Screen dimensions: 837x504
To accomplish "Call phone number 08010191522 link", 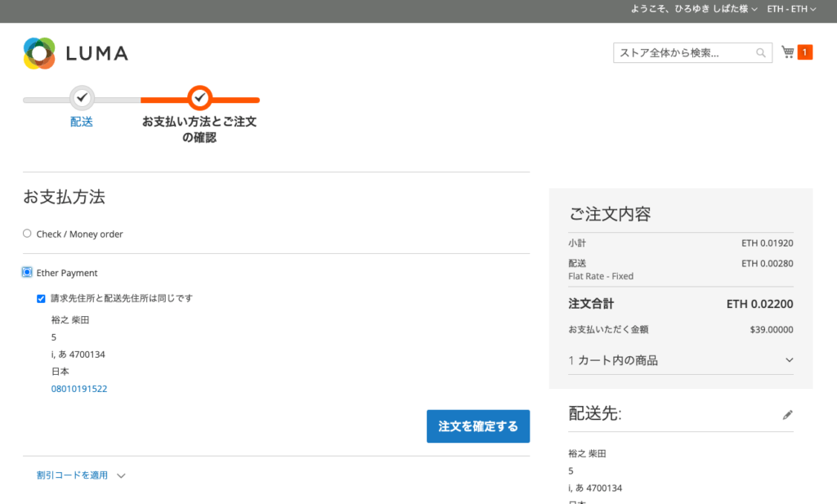I will tap(78, 388).
